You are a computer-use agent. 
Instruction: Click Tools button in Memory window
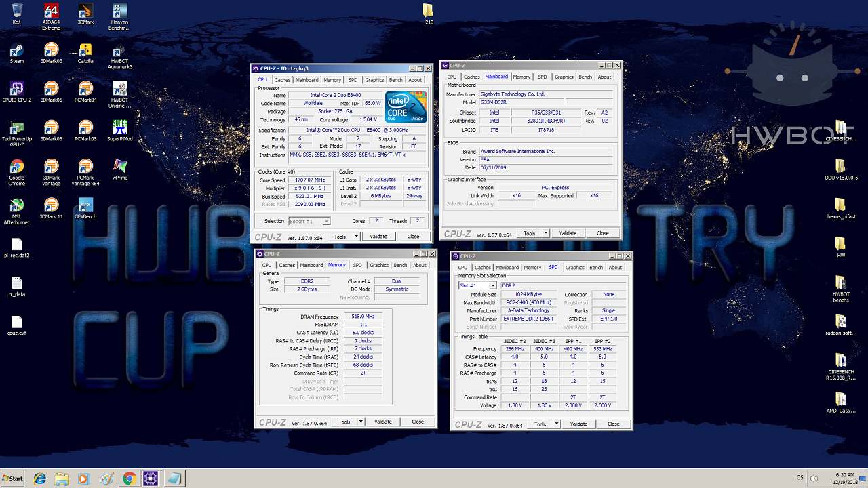pyautogui.click(x=344, y=422)
